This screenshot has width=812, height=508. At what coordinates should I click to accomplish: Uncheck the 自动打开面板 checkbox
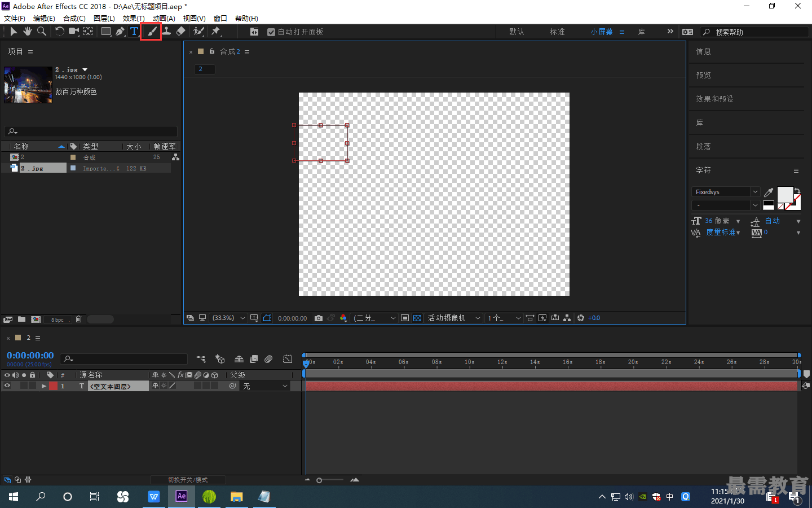point(271,32)
